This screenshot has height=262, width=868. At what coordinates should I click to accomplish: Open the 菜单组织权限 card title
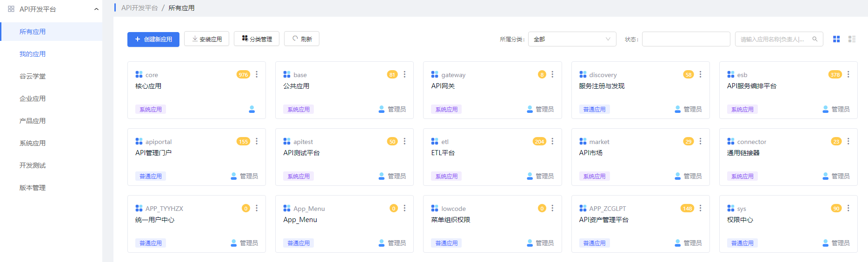pos(451,220)
